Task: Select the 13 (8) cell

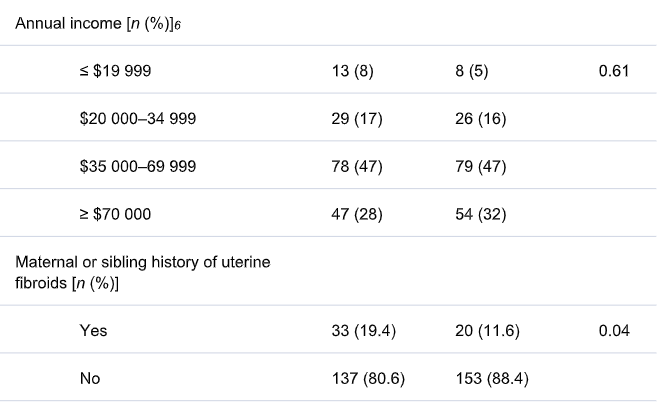Action: click(x=353, y=73)
